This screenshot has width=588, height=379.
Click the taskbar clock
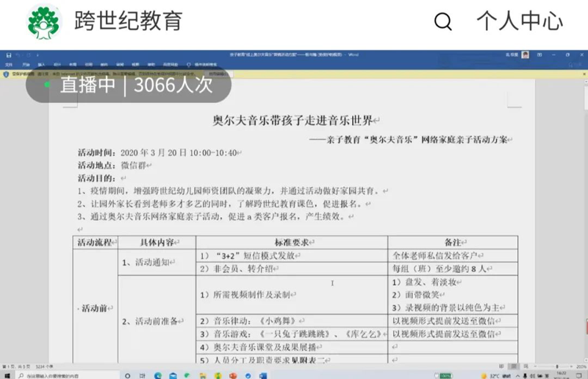[x=562, y=375]
